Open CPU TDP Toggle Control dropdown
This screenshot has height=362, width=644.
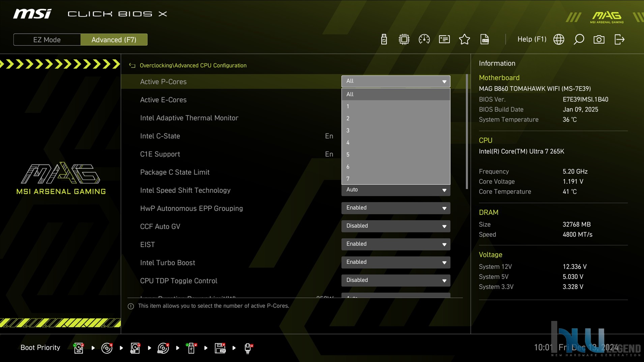(x=396, y=280)
